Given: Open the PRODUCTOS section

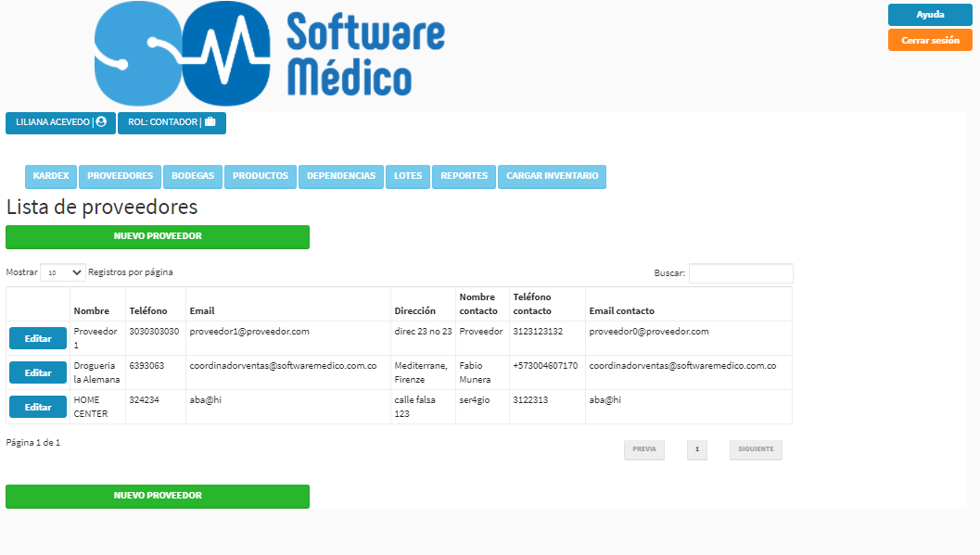Looking at the screenshot, I should 260,176.
